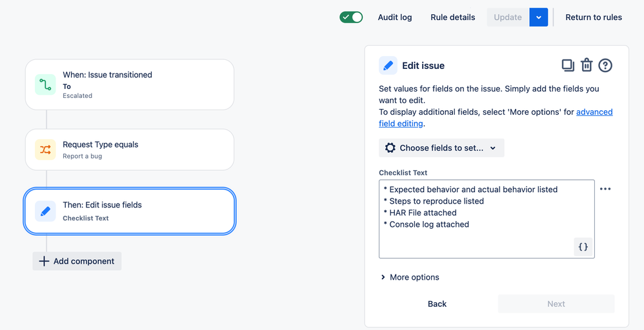Click the Back button
Screen dimensions: 644x330
click(x=437, y=304)
